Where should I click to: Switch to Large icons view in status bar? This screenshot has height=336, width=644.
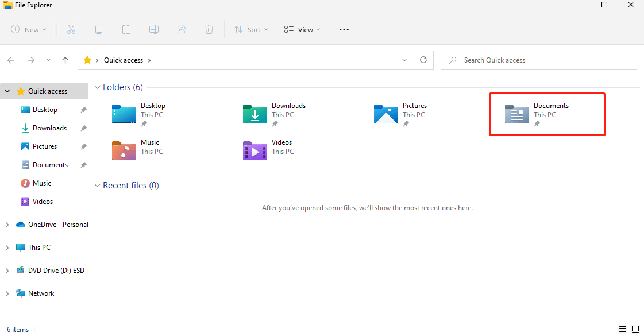(x=635, y=329)
